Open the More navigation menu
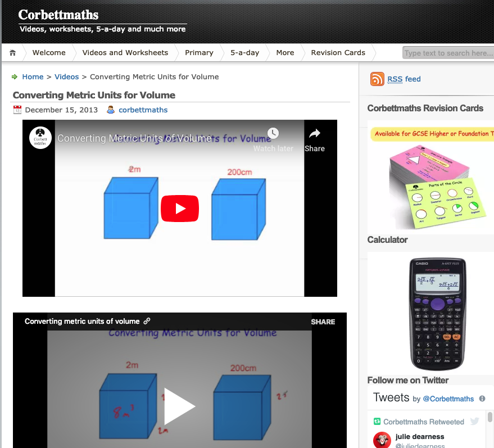 (285, 52)
